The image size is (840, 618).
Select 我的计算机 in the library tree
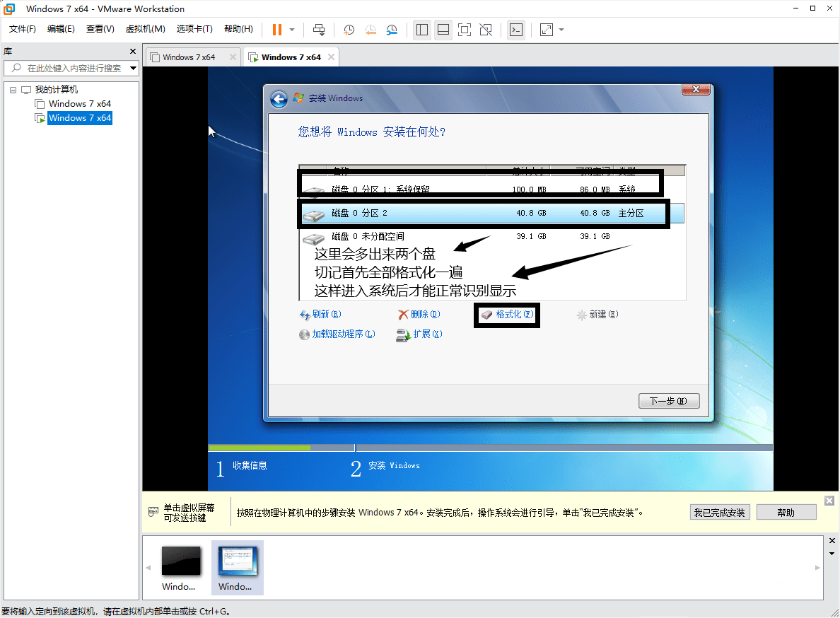pyautogui.click(x=56, y=89)
